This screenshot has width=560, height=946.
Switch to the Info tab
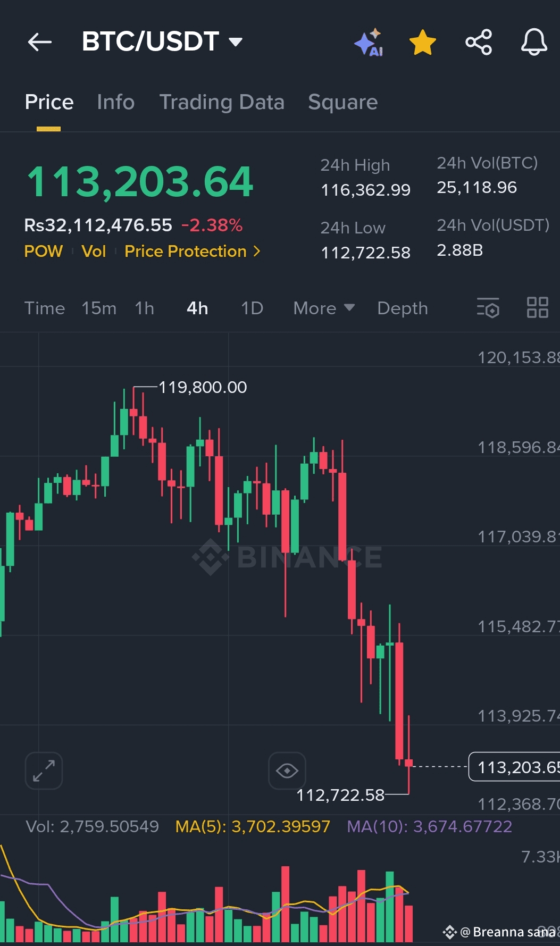coord(116,102)
